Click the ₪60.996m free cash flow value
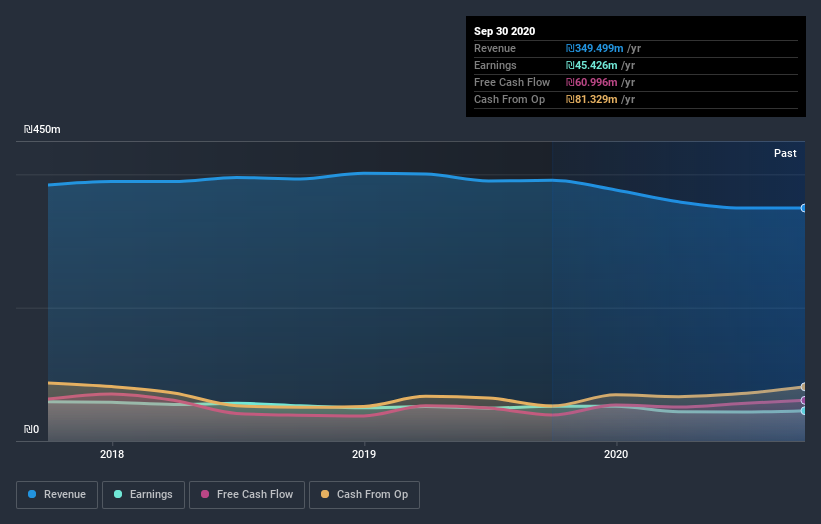 click(x=591, y=82)
